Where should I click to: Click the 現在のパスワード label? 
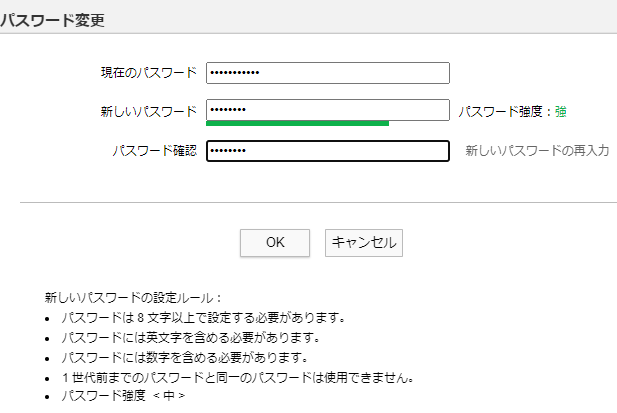(149, 73)
